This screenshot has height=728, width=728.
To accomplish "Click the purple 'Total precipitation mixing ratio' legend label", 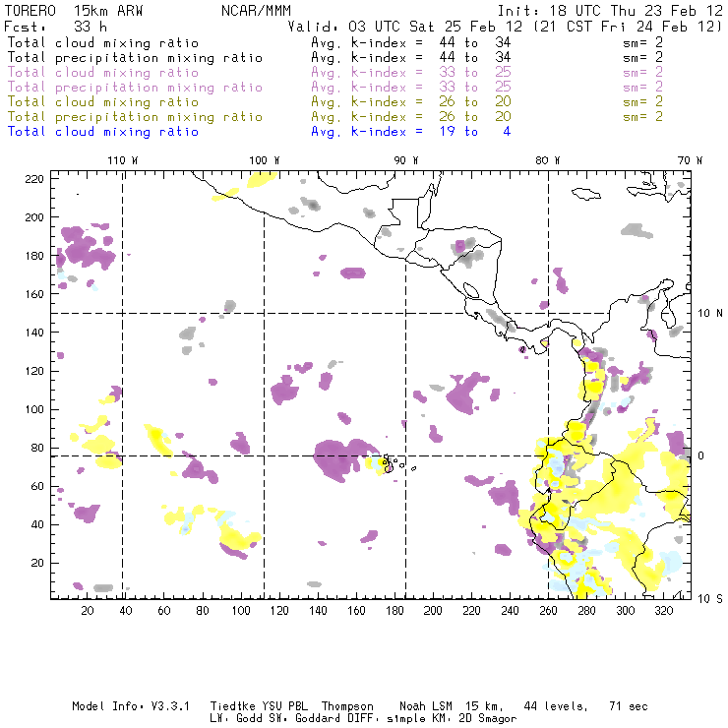I will pos(135,88).
